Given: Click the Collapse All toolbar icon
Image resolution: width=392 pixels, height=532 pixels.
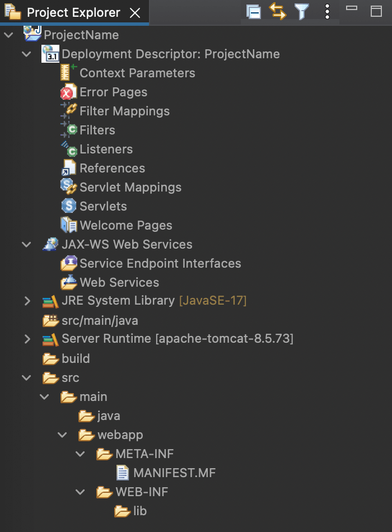Looking at the screenshot, I should click(x=254, y=12).
